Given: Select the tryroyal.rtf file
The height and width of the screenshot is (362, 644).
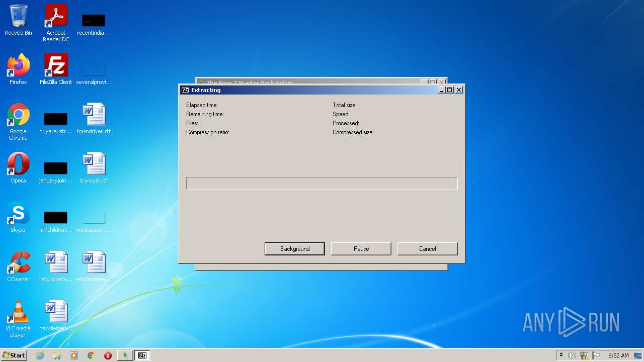Looking at the screenshot, I should coord(94,168).
